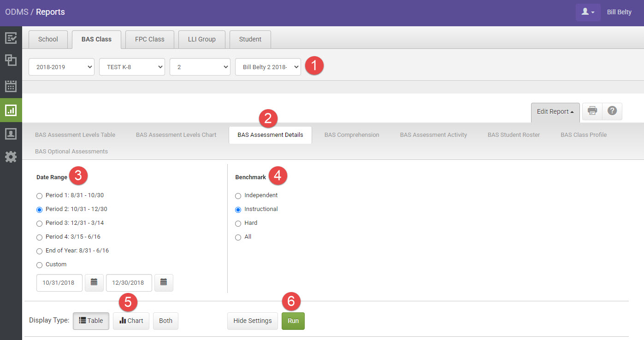Open the help question mark icon

pyautogui.click(x=612, y=111)
